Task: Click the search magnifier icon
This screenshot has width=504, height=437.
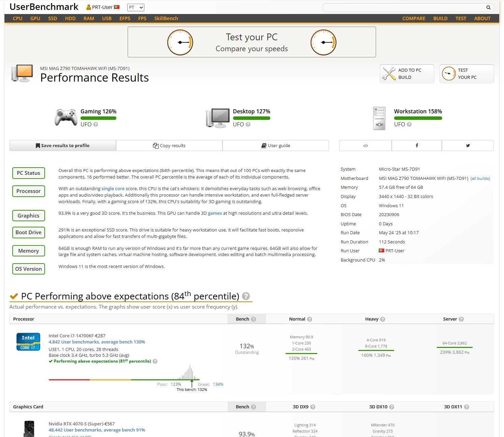Action: point(488,8)
